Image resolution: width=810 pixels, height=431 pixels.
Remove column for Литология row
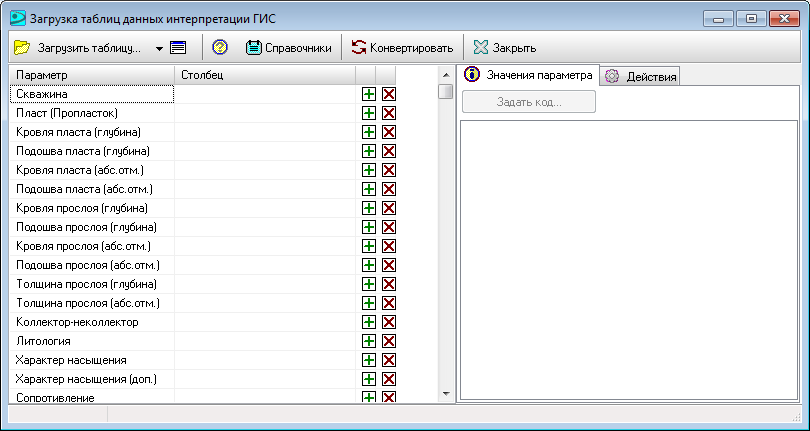(x=389, y=341)
